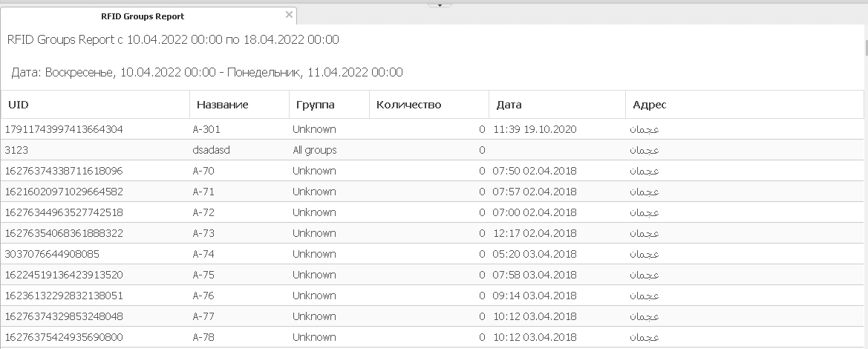Sort by the UID column header
Viewport: 868px width, 349px height.
[18, 105]
